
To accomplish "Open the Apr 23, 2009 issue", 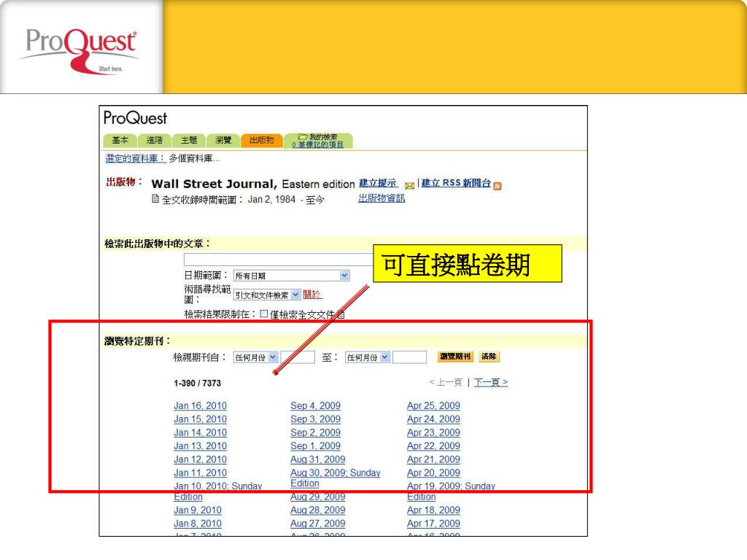I will pos(433,432).
